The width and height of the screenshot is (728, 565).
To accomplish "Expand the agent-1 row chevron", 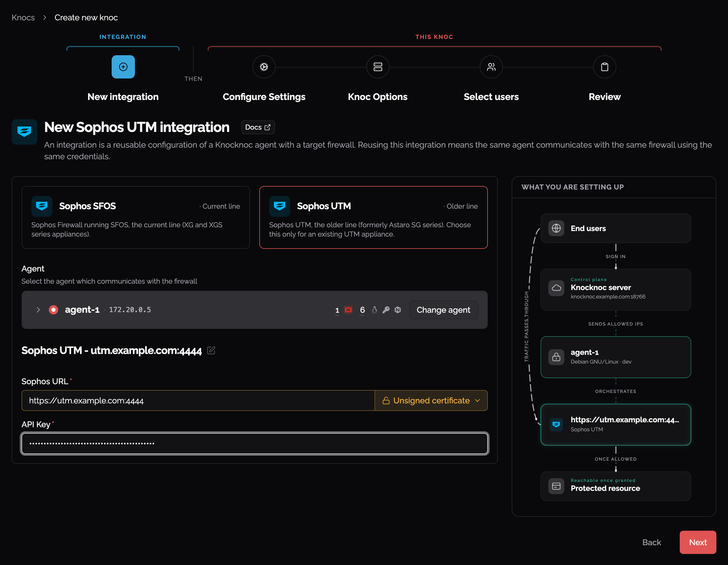I will [x=38, y=310].
